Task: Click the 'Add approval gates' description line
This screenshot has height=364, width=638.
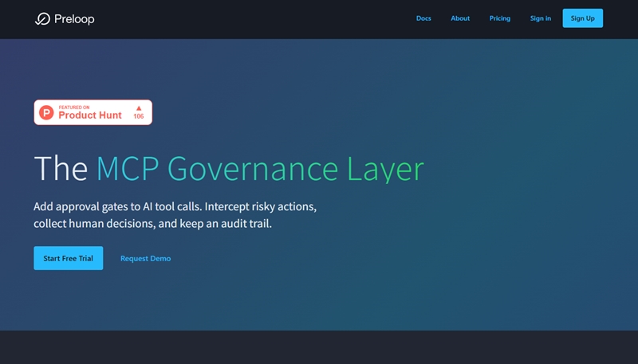Action: [x=175, y=206]
